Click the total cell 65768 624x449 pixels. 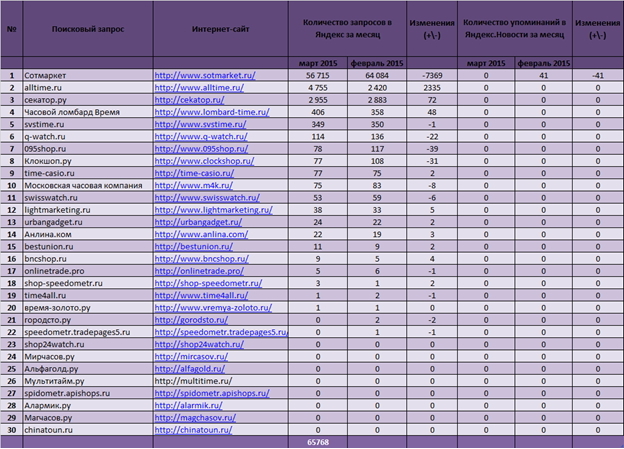318,442
